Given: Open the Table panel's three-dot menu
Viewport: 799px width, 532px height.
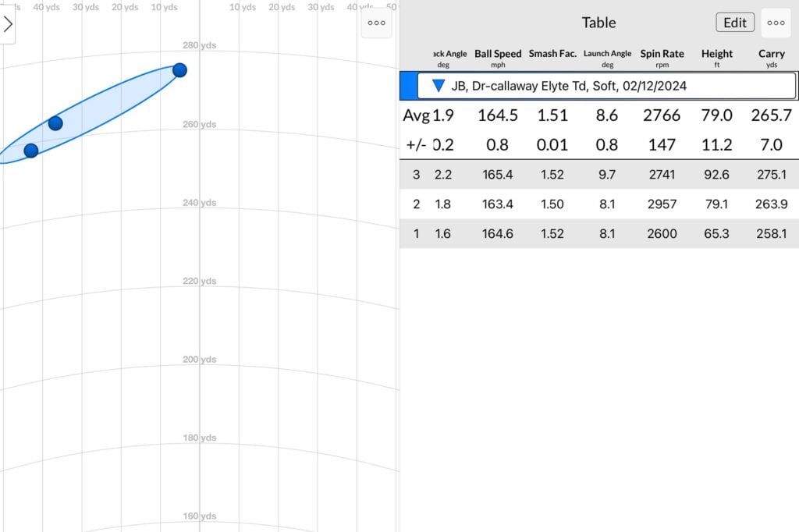Looking at the screenshot, I should [x=776, y=23].
